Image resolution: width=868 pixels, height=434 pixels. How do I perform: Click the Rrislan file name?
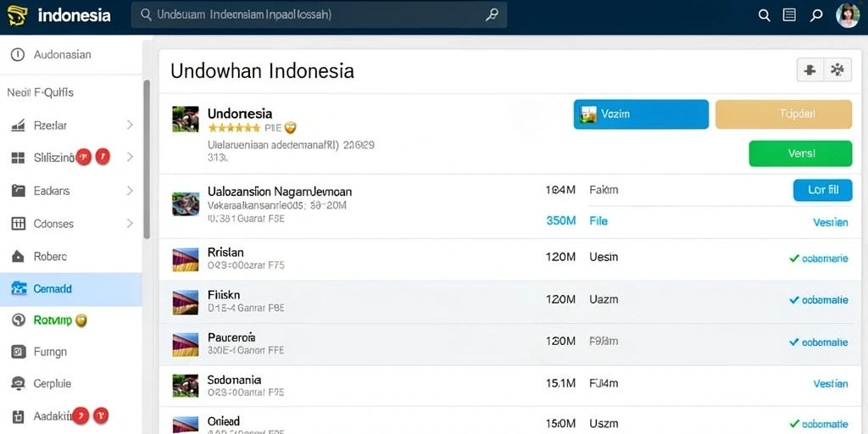point(225,253)
